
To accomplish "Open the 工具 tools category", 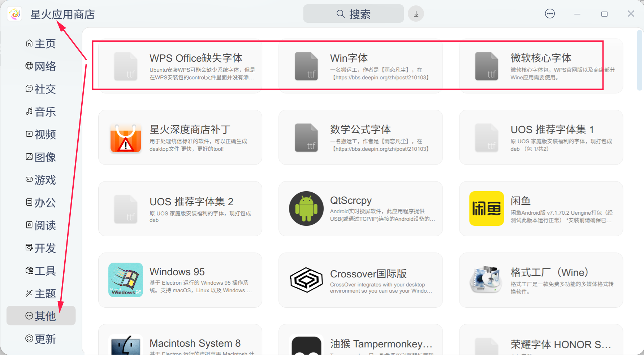I will pyautogui.click(x=41, y=271).
